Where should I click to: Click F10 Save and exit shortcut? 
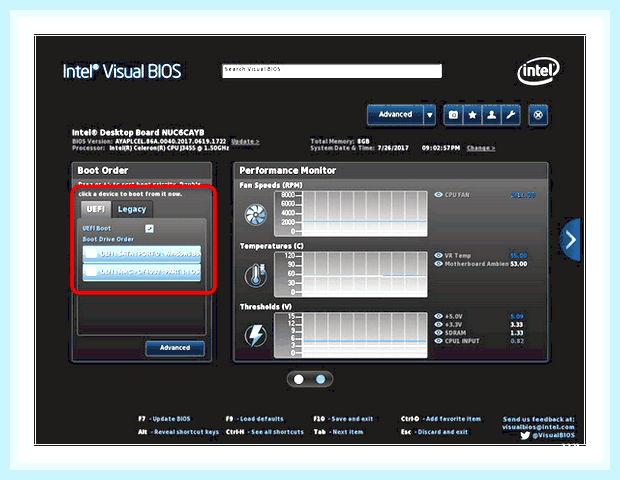pyautogui.click(x=343, y=419)
